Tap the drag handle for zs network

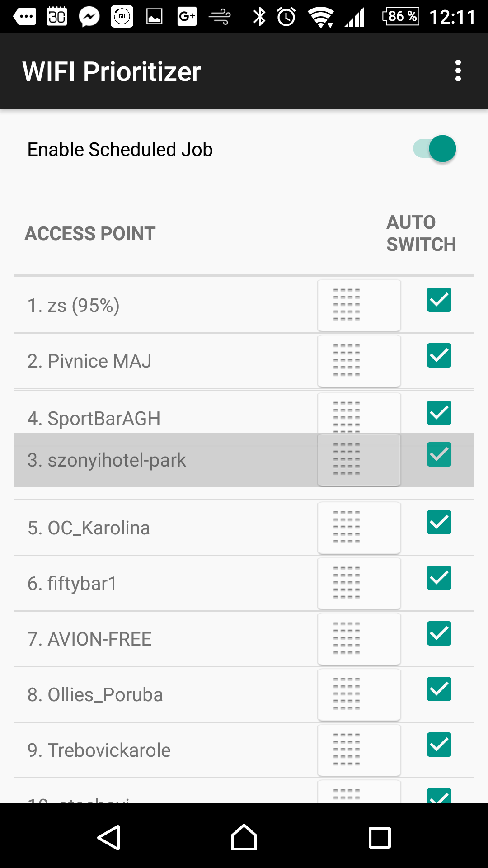[359, 305]
